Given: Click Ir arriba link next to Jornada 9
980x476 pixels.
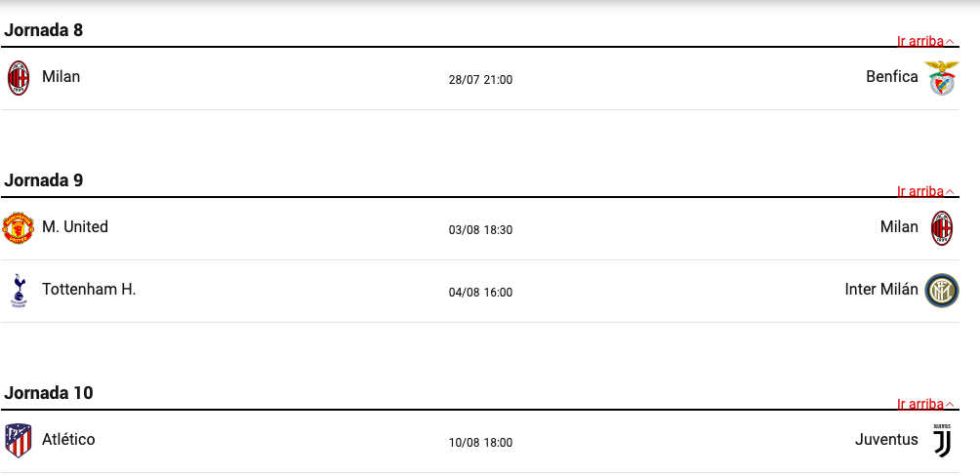Looking at the screenshot, I should (925, 191).
